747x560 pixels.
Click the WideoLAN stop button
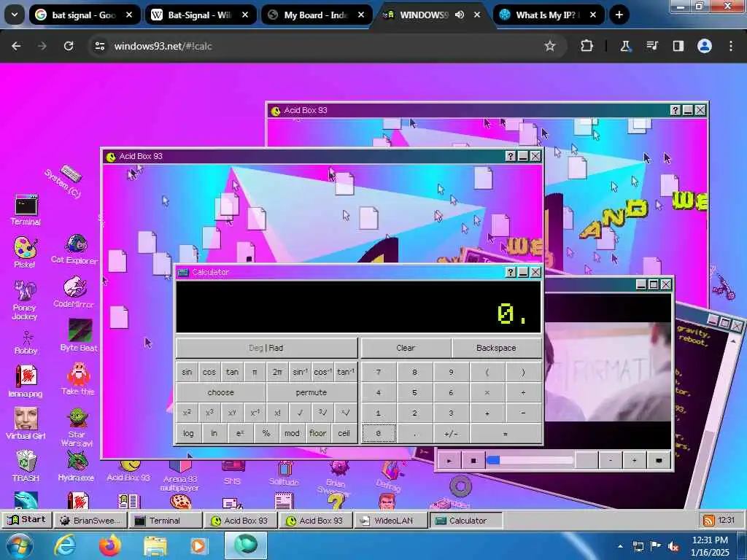point(473,461)
